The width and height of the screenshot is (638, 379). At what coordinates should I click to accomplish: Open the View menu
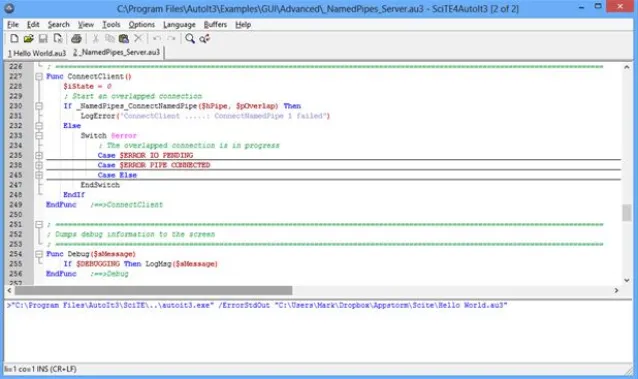(x=86, y=24)
